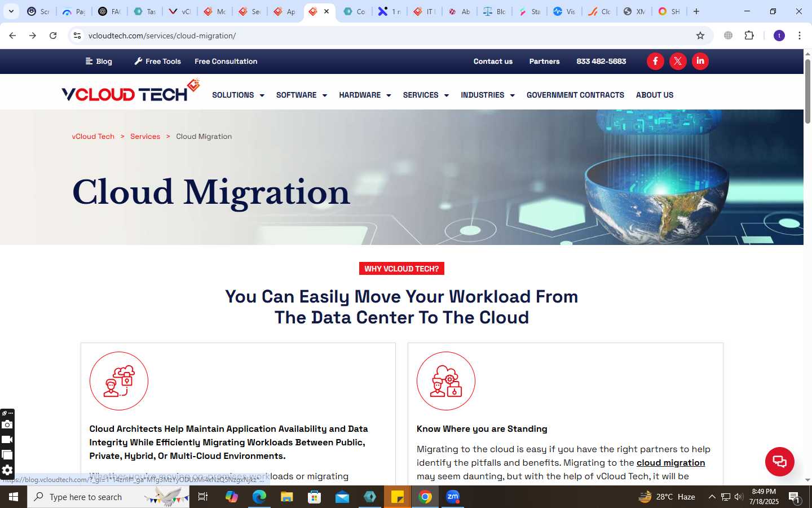View site information icon in address bar
Viewport: 812px width, 508px height.
pos(77,36)
